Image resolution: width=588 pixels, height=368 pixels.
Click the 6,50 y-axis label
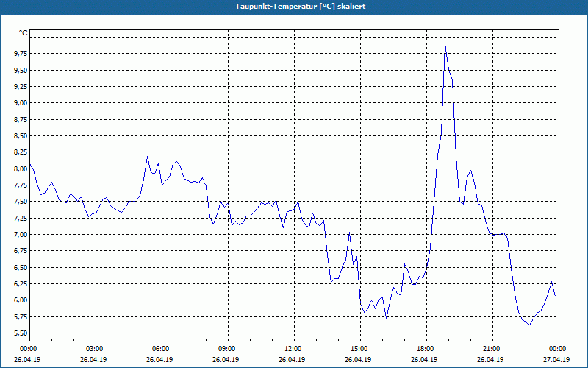tap(21, 267)
